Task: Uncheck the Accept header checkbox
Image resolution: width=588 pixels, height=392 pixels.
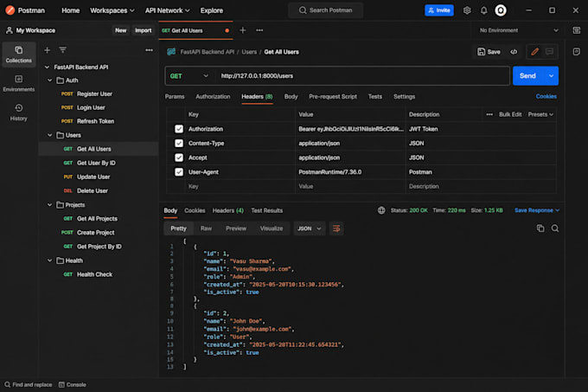Action: 179,157
